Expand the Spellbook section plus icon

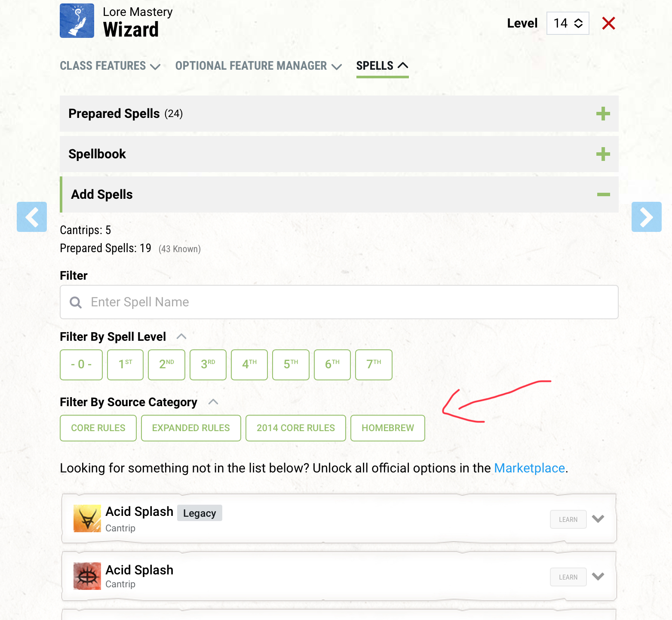tap(603, 154)
